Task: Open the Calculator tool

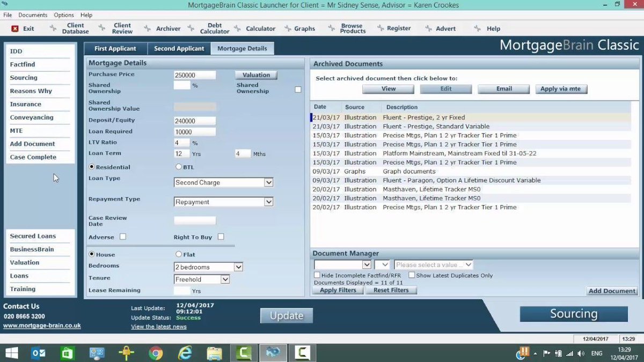Action: tap(255, 28)
